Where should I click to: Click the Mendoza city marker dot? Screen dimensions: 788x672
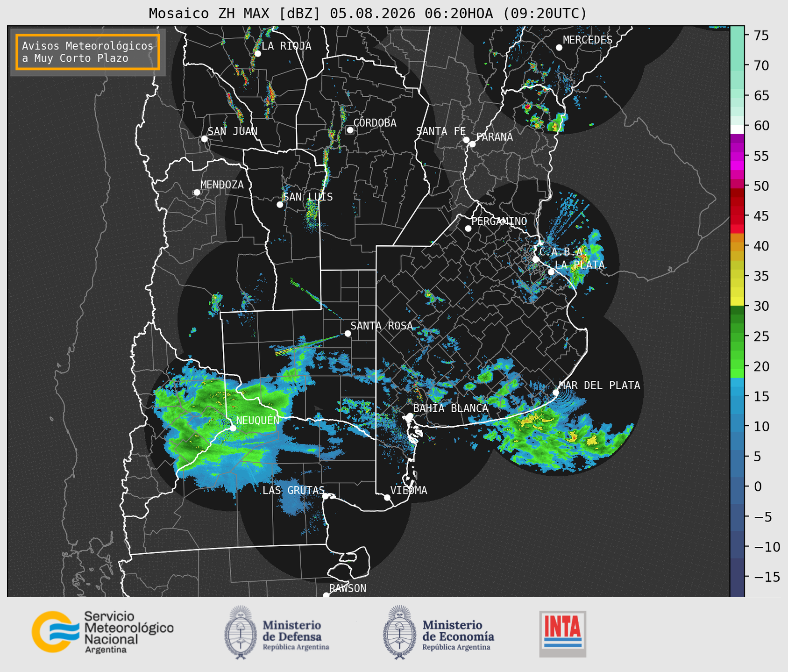coord(197,193)
